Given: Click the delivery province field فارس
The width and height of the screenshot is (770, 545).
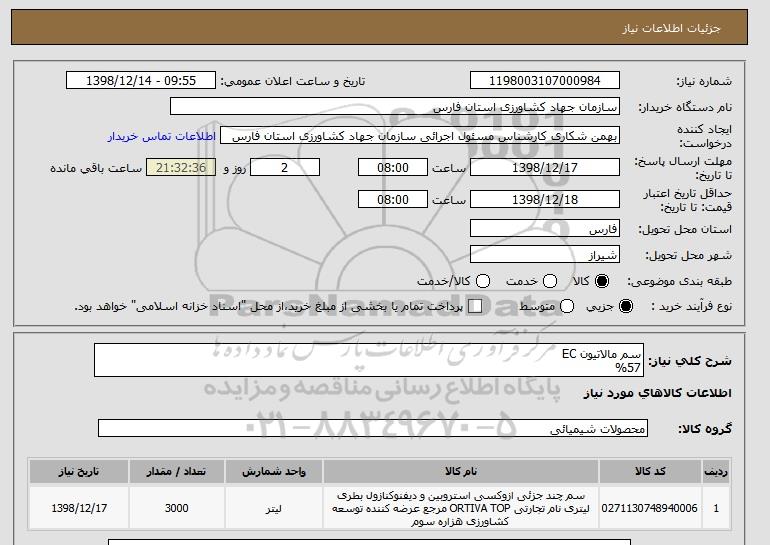Looking at the screenshot, I should coord(545,229).
